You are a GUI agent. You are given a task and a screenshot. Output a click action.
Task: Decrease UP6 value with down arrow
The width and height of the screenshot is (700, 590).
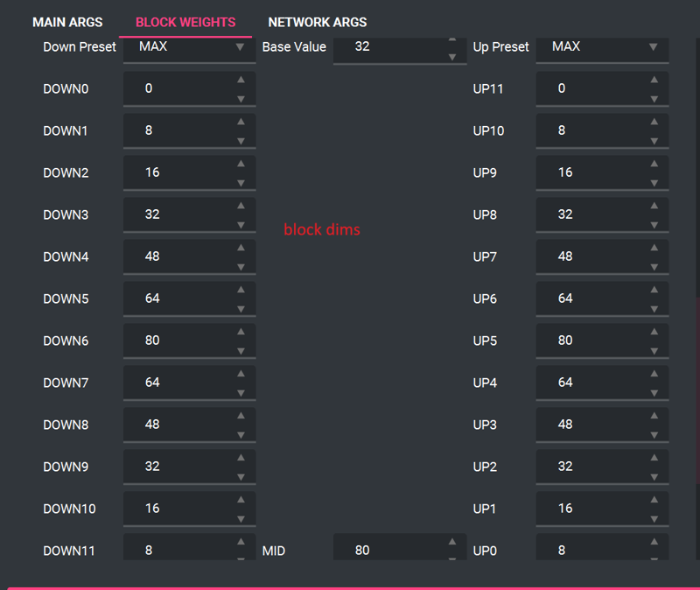(x=654, y=309)
